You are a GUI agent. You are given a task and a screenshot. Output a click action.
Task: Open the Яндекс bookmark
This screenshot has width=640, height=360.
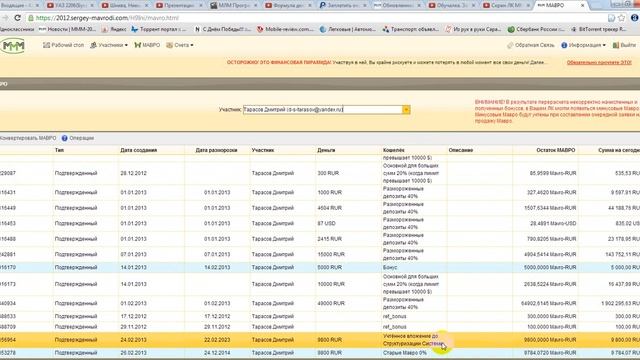(114, 29)
